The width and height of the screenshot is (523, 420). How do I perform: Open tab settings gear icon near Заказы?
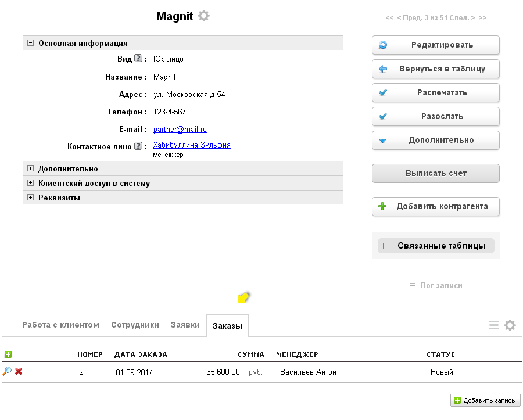click(x=510, y=325)
